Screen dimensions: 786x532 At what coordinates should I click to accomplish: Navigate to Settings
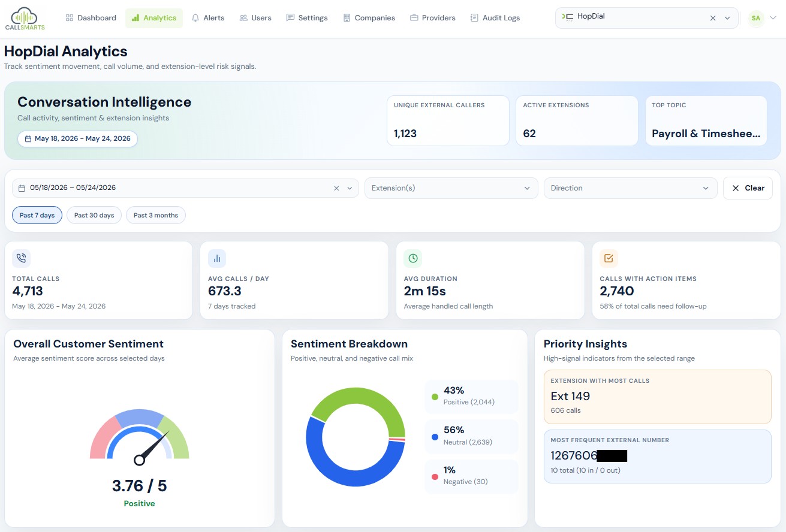coord(307,18)
